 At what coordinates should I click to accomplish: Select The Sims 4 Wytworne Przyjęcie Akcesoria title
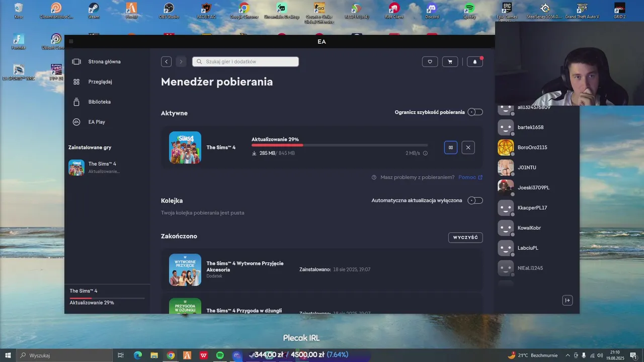pos(245,266)
